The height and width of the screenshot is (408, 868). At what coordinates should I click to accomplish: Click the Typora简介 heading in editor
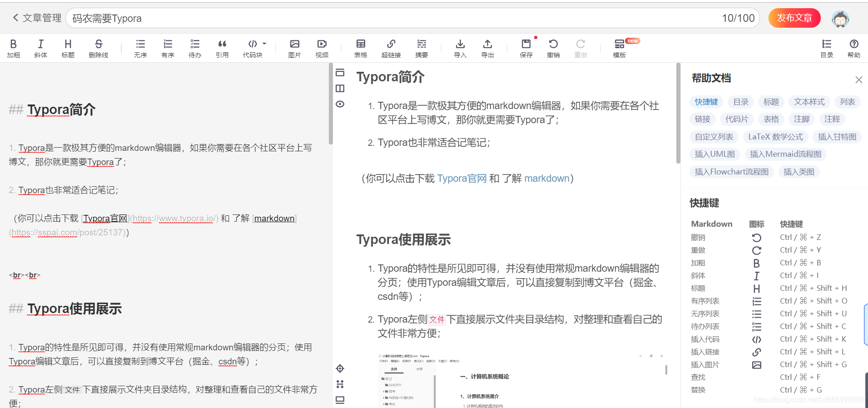point(61,109)
